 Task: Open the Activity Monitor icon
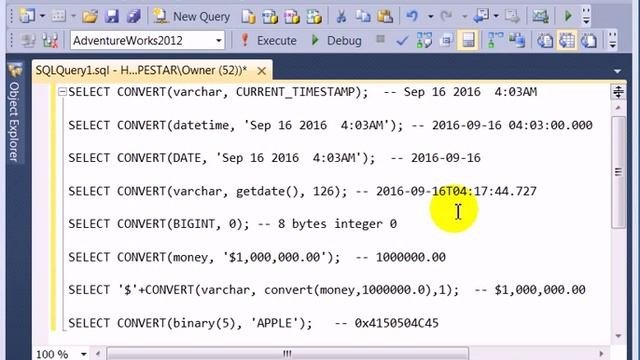coord(540,16)
